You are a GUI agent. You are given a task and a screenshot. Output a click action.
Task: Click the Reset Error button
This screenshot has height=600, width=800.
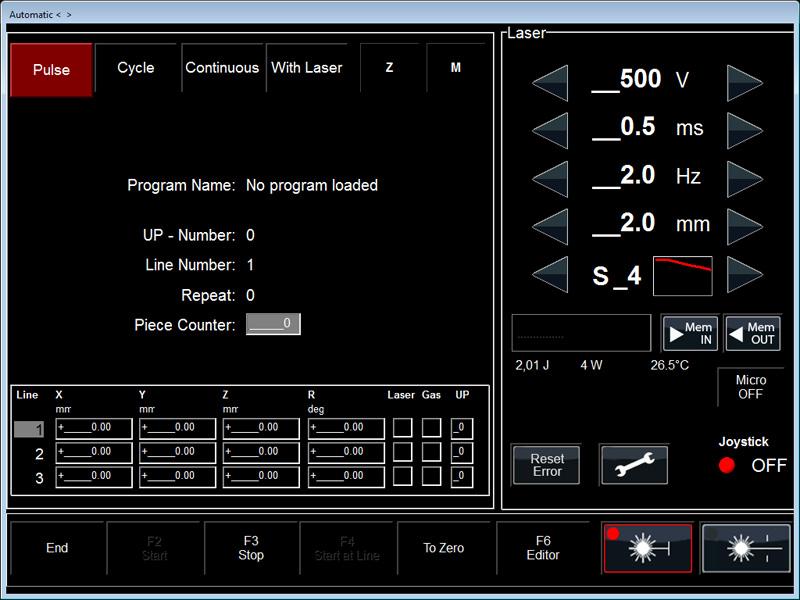click(547, 465)
